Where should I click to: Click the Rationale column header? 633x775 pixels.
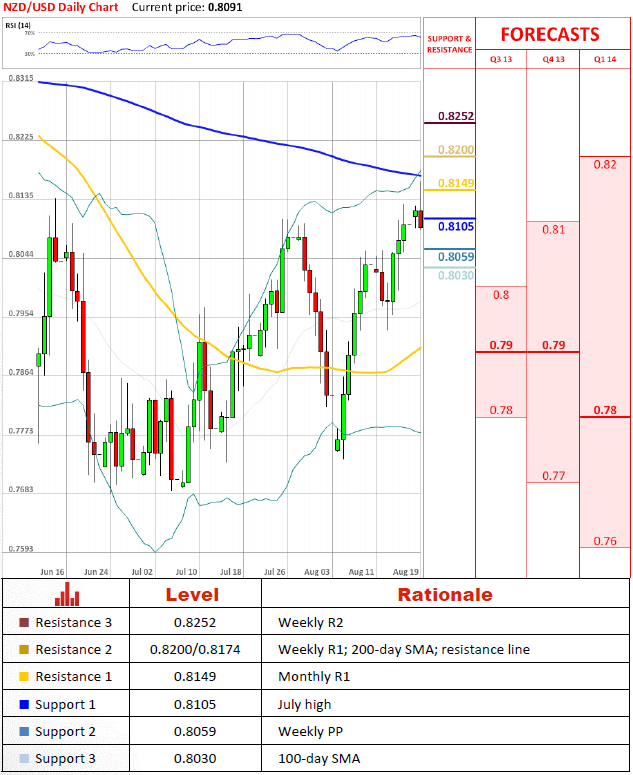[445, 595]
